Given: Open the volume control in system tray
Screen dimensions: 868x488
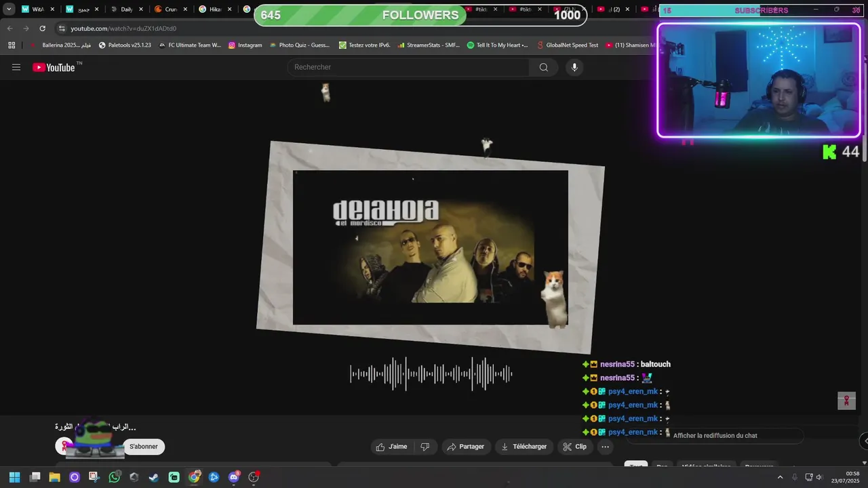Looking at the screenshot, I should point(818,477).
